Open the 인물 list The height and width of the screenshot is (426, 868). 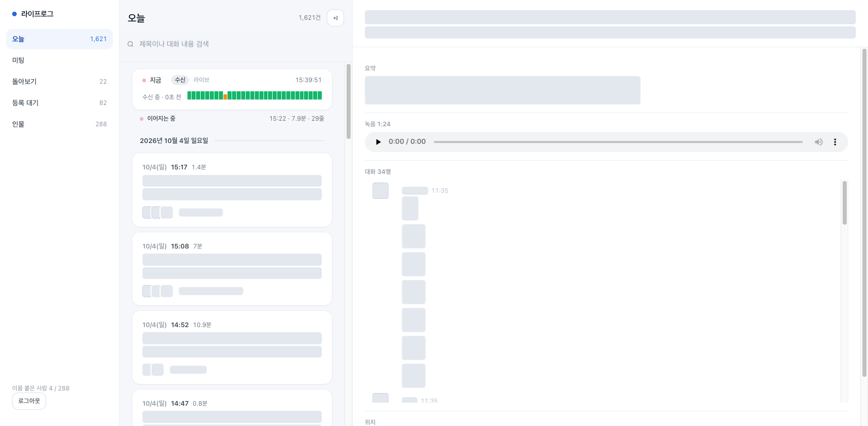(x=59, y=124)
